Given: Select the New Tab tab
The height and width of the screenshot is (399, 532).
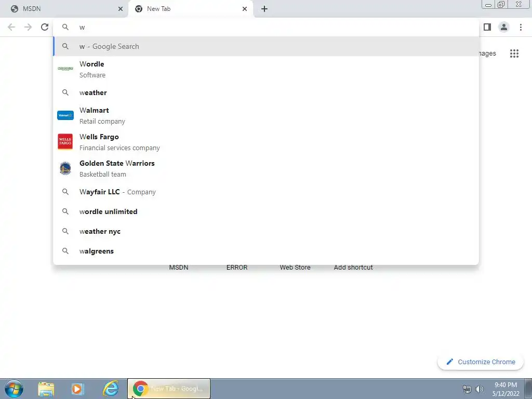Looking at the screenshot, I should point(191,9).
